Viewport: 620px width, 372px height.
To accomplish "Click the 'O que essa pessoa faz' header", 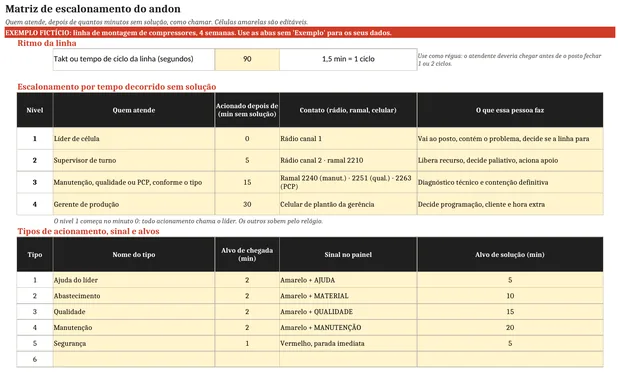I will 510,110.
